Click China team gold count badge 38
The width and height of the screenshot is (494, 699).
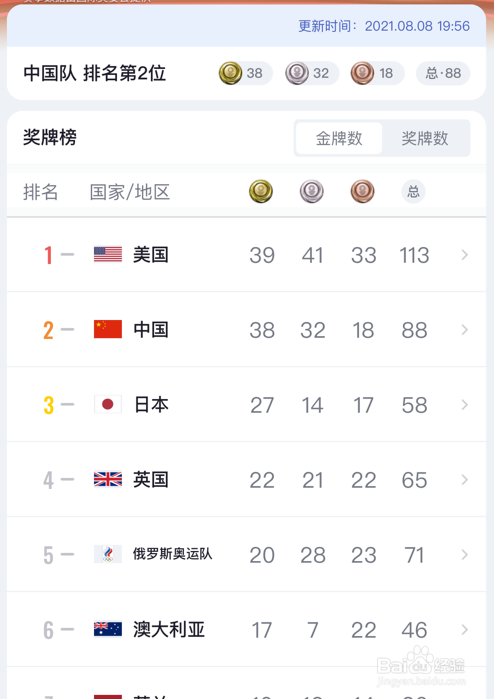pos(246,73)
